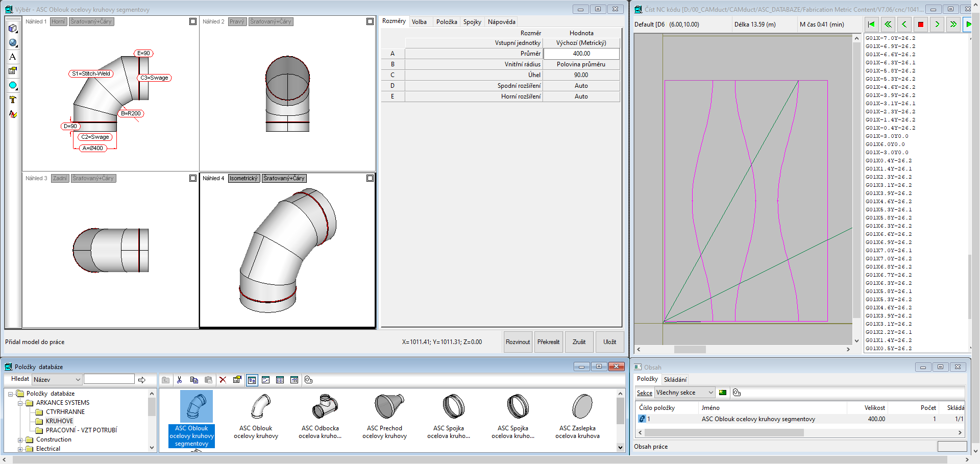Click the search go arrow icon

(x=142, y=380)
